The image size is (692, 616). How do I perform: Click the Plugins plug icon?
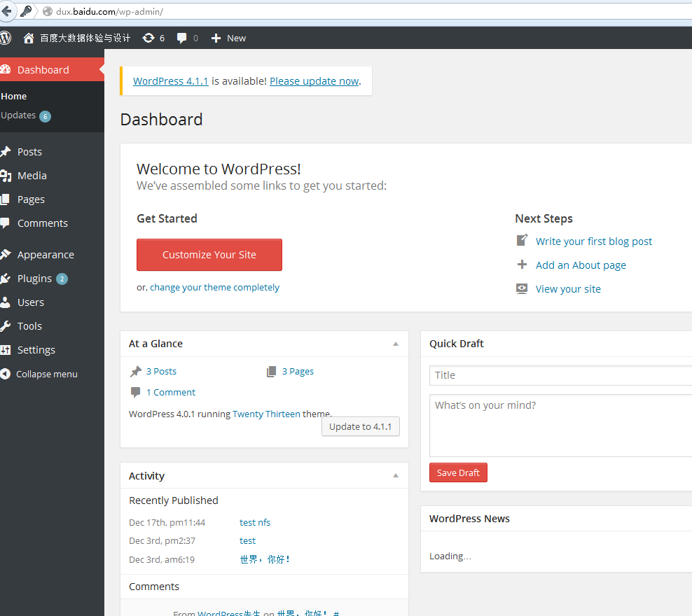[6, 279]
